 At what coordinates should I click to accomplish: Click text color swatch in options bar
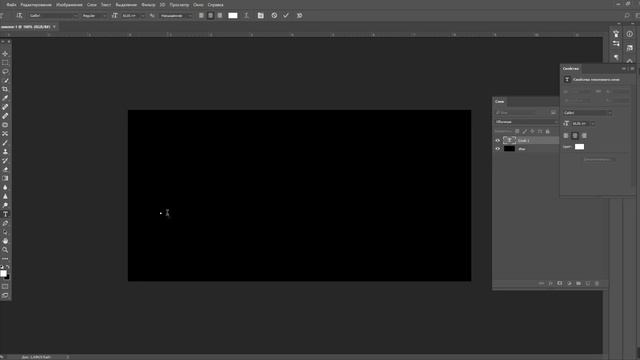pos(233,16)
